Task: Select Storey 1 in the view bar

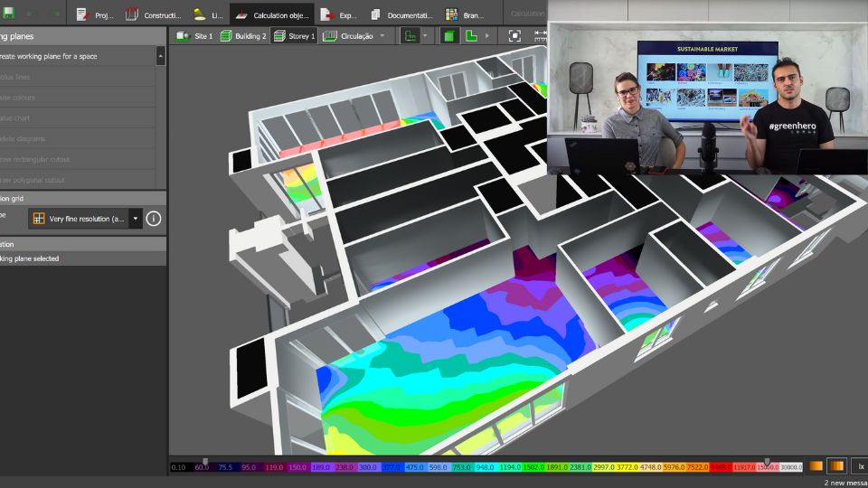Action: tap(295, 36)
